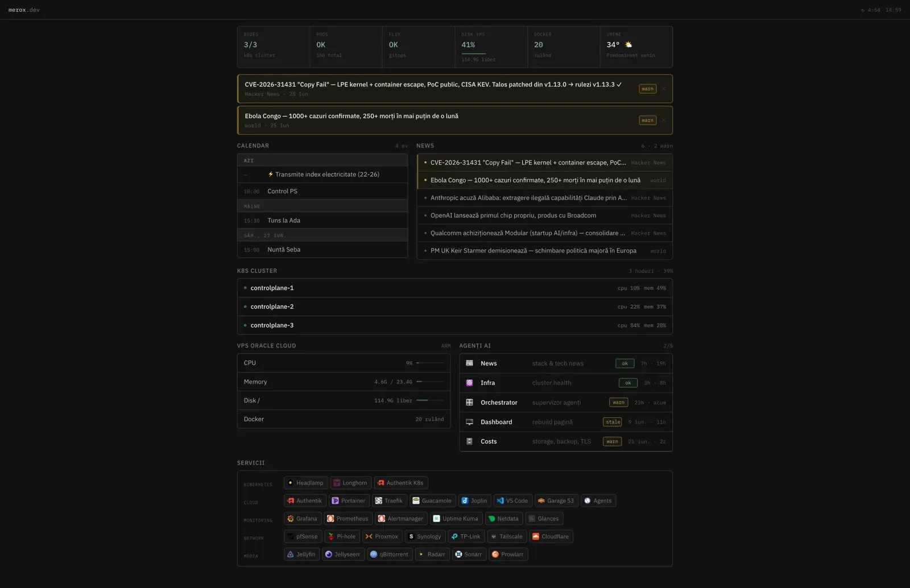Viewport: 910px width, 588px height.
Task: Select the controlplane-2 node row
Action: tap(455, 307)
